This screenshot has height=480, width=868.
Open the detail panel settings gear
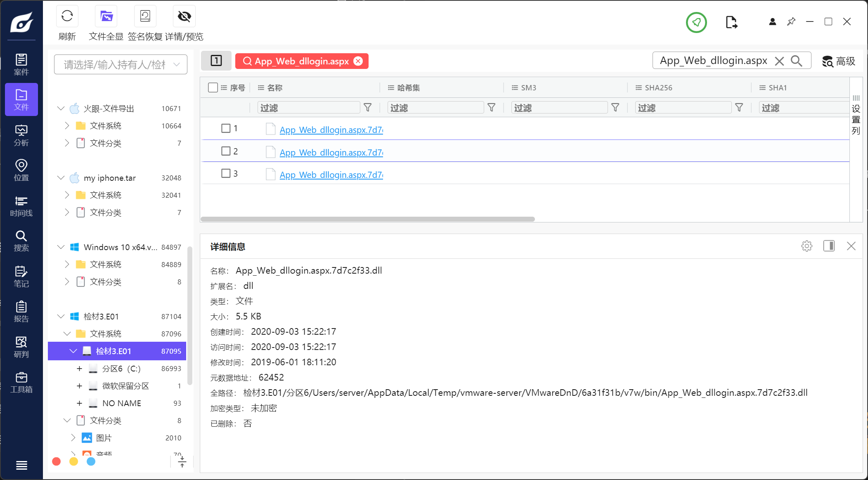pos(807,246)
